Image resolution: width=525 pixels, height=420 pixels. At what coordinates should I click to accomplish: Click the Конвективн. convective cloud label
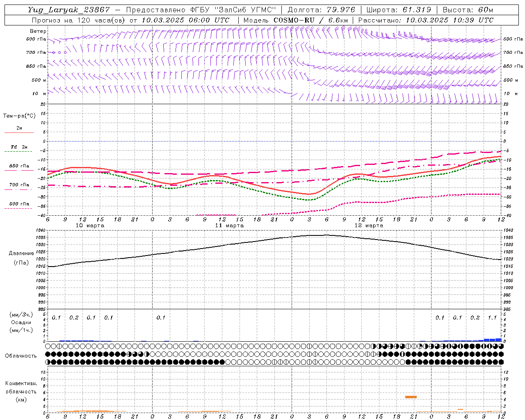(21, 383)
